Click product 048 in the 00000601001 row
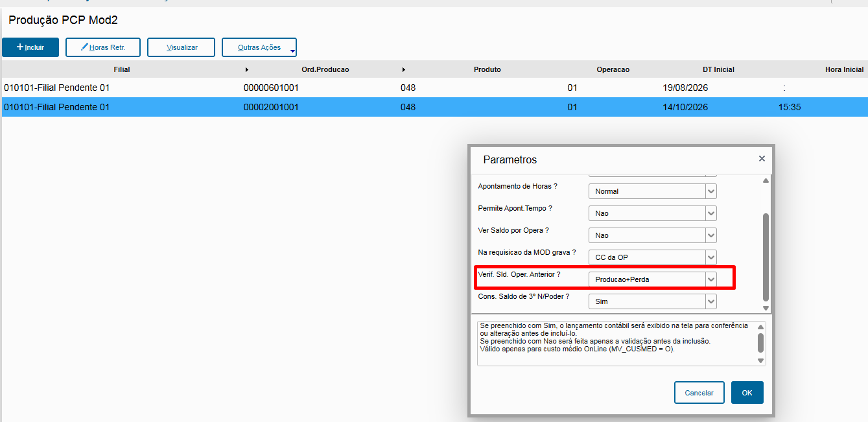This screenshot has width=868, height=422. point(408,88)
